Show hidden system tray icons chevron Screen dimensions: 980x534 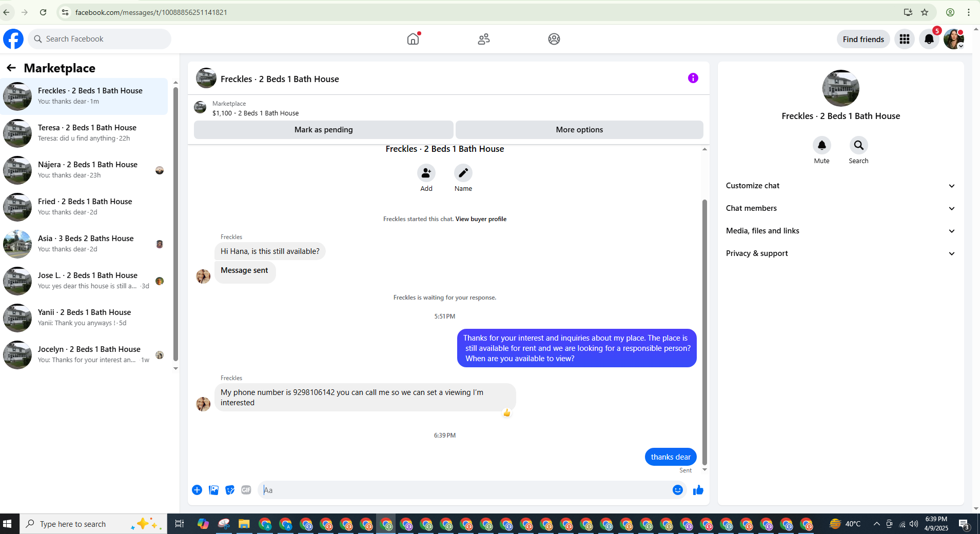tap(877, 524)
